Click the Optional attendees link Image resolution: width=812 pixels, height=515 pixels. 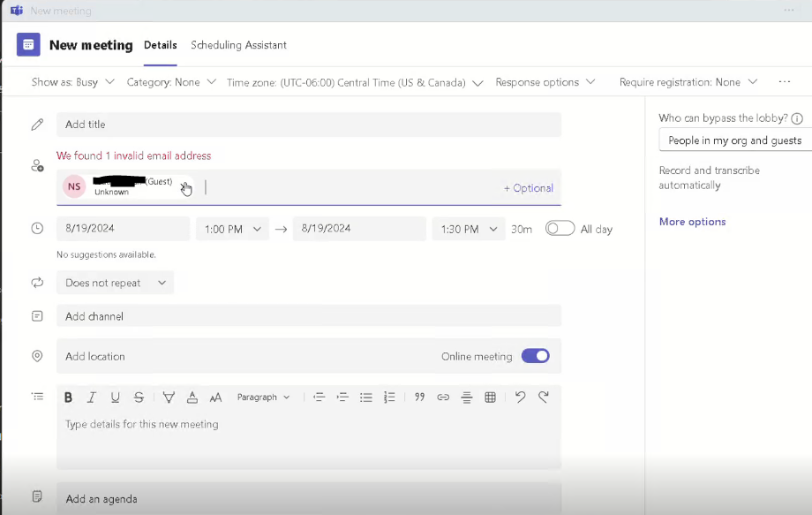tap(528, 188)
